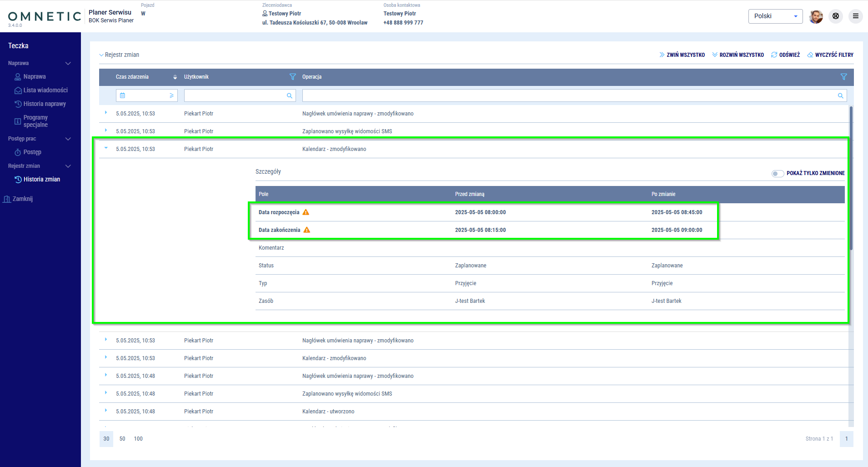Toggle Pokaż tylko zmienione switch

click(777, 173)
